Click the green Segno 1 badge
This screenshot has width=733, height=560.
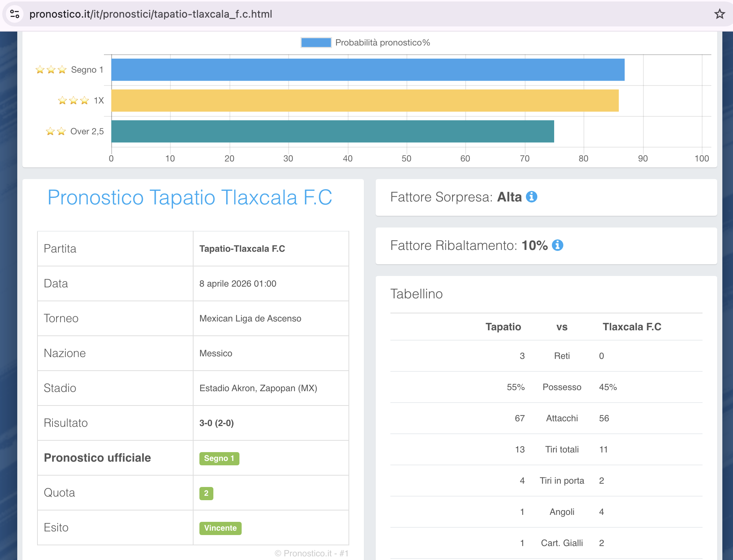(x=219, y=458)
